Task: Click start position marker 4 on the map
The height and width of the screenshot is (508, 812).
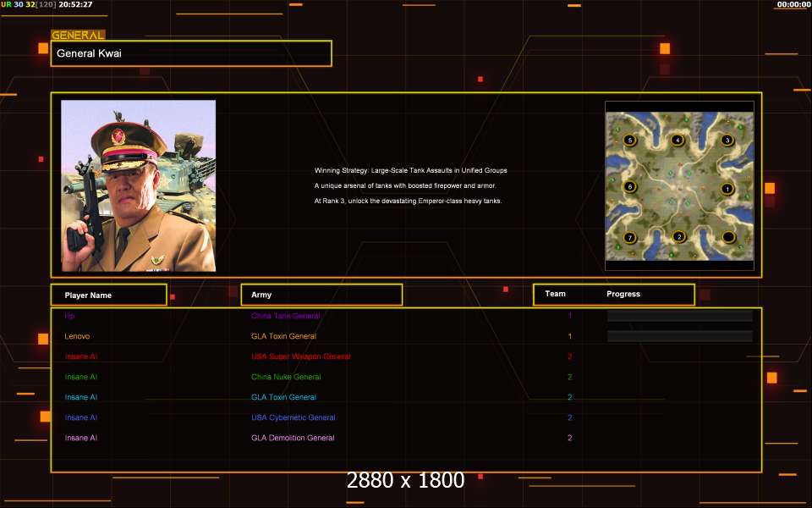Action: coord(678,140)
